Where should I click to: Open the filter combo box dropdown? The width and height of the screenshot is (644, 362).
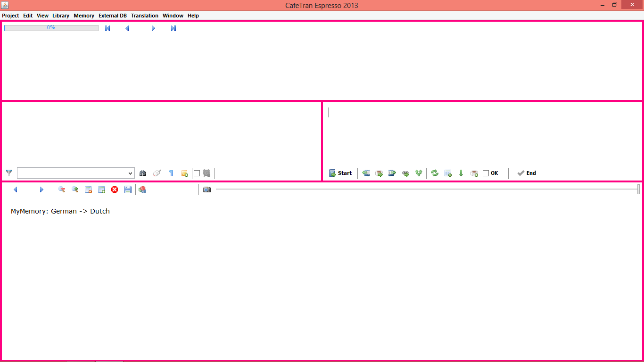coord(131,173)
